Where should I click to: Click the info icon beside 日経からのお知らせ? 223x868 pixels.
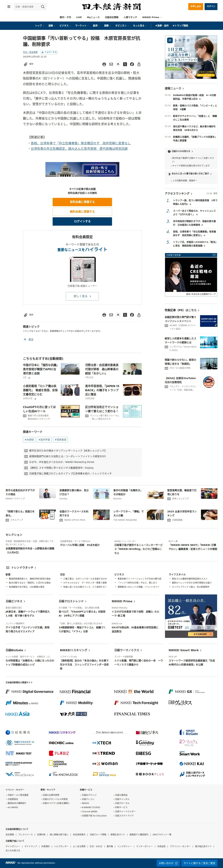tap(169, 151)
